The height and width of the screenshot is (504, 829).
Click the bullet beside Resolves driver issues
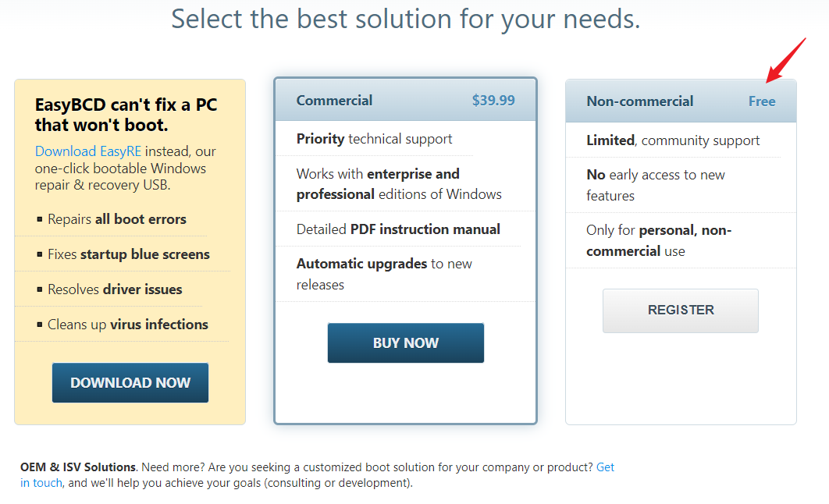(40, 289)
